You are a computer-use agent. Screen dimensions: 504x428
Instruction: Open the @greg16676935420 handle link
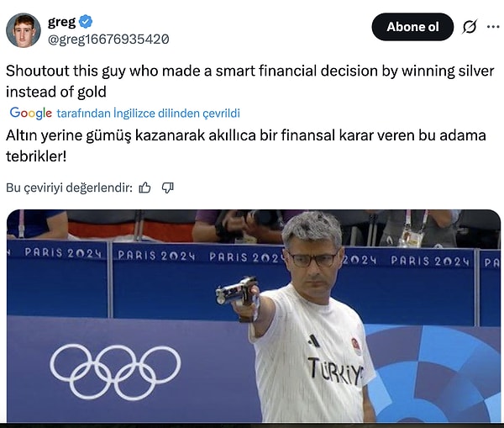tap(108, 38)
